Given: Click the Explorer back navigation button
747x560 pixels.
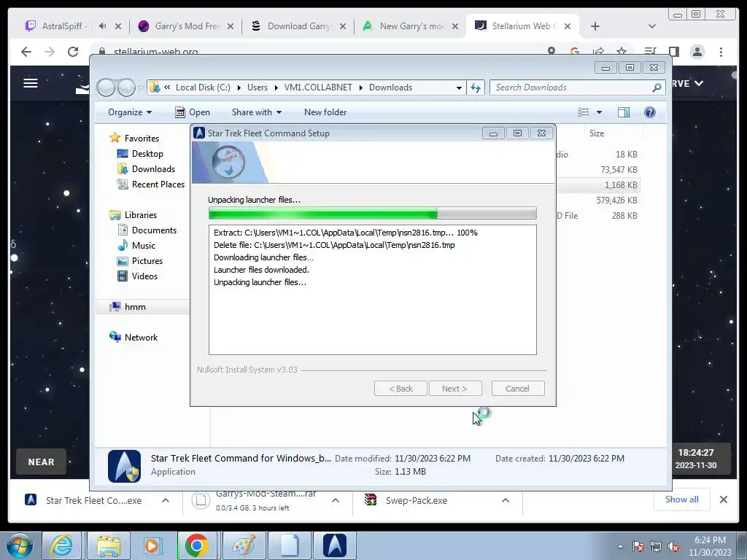Looking at the screenshot, I should 106,87.
